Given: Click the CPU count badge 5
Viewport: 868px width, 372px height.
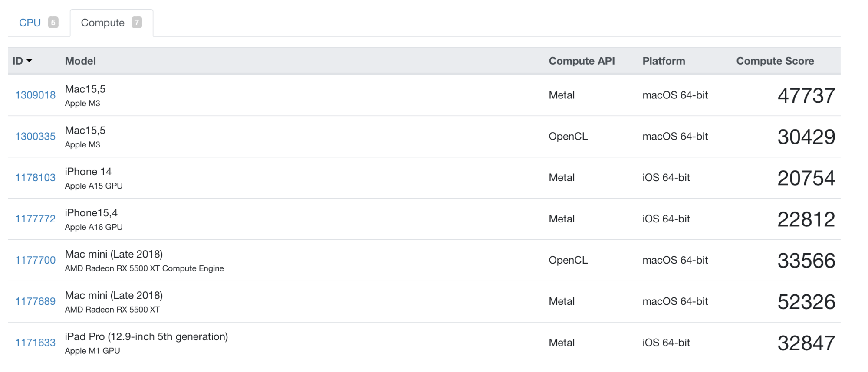Looking at the screenshot, I should 53,23.
